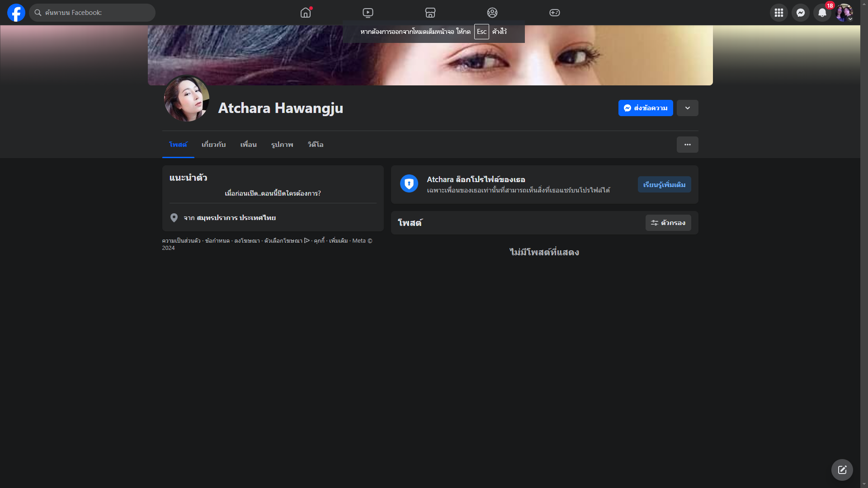
Task: Open the เพื่อน tab
Action: pos(248,145)
